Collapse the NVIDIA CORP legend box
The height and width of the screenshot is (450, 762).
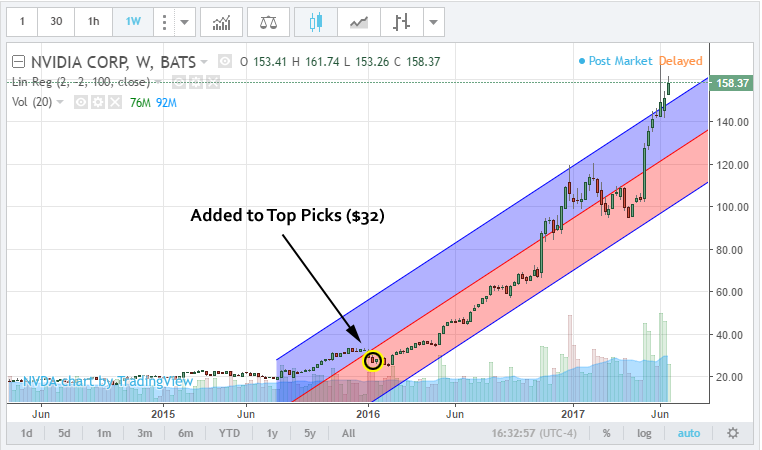pyautogui.click(x=18, y=62)
